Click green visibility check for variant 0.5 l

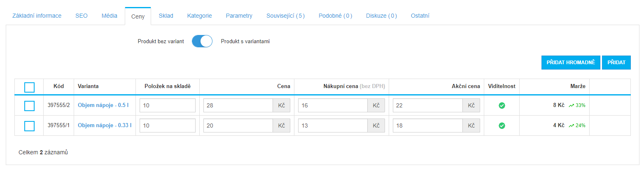[x=502, y=105]
